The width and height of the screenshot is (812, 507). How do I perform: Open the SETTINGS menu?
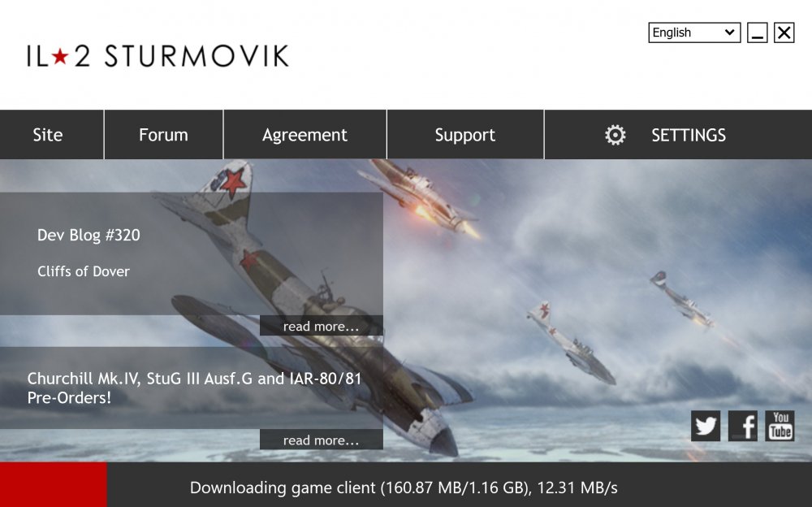[678, 135]
